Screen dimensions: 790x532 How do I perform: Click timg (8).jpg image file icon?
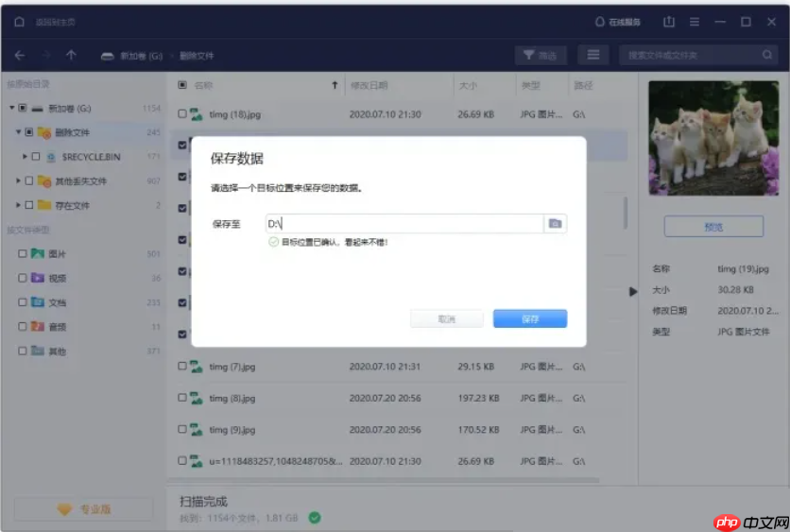196,398
